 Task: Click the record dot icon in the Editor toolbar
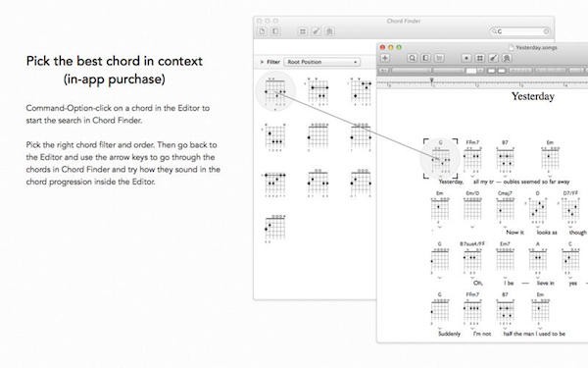466,58
